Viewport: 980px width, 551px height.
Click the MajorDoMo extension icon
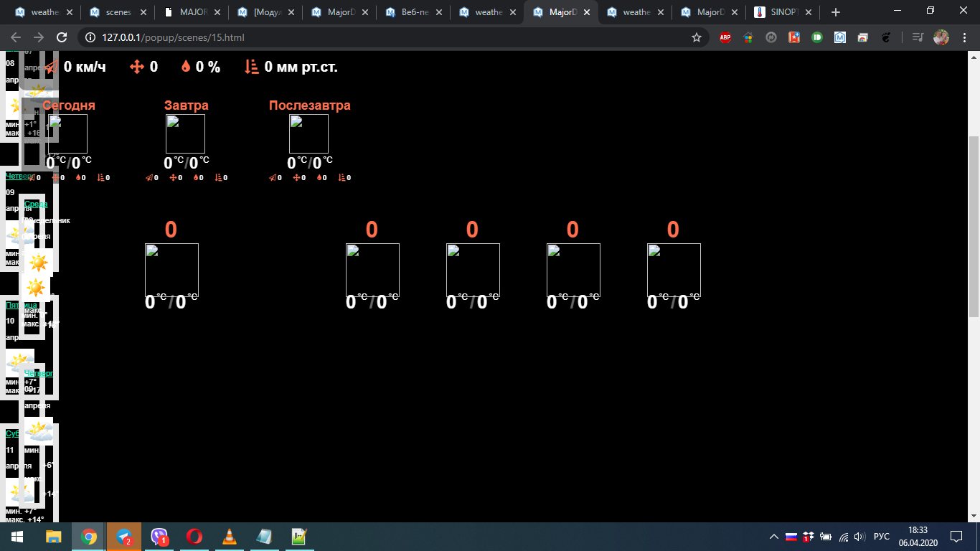click(x=840, y=37)
